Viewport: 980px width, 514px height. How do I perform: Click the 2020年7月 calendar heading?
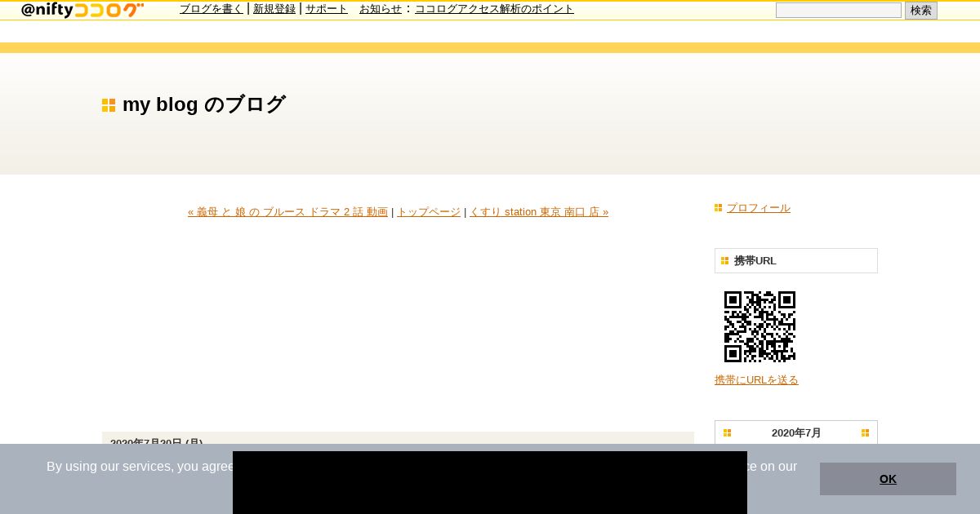coord(796,433)
